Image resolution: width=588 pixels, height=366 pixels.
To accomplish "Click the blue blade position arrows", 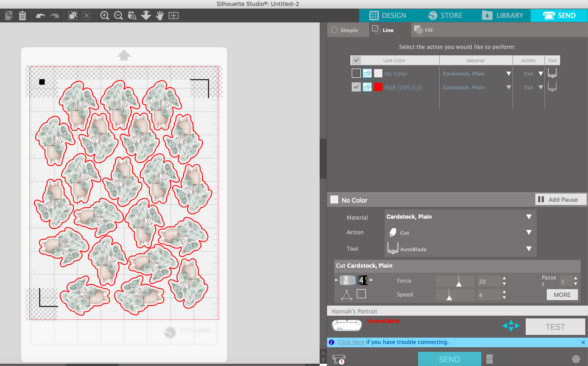I will click(x=511, y=326).
